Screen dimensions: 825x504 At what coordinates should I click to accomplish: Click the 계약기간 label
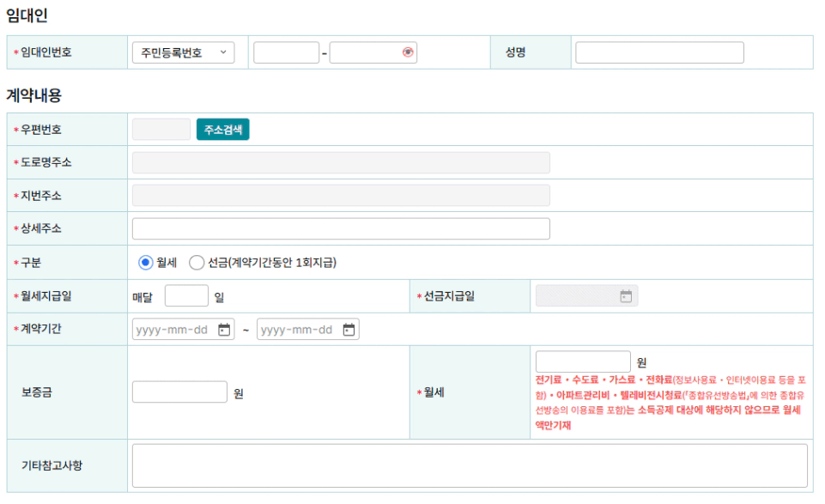click(x=40, y=329)
